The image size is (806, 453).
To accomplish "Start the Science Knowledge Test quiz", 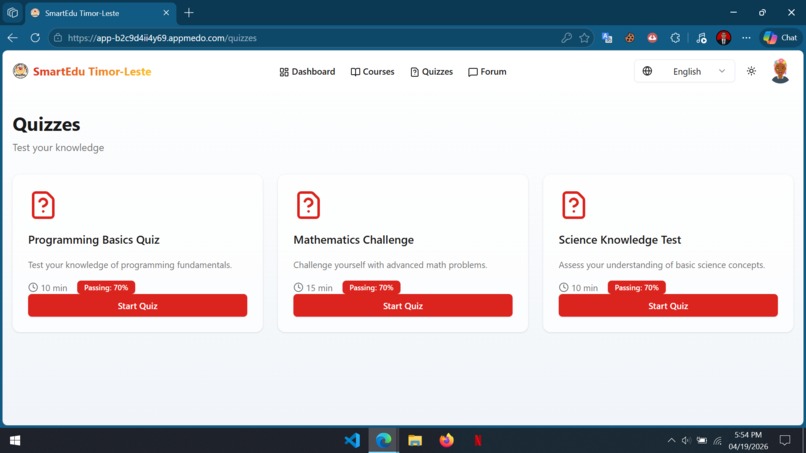I will click(668, 305).
